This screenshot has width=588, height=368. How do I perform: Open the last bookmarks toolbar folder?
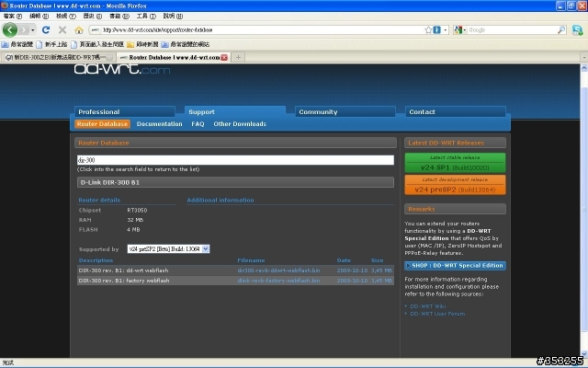click(x=186, y=44)
